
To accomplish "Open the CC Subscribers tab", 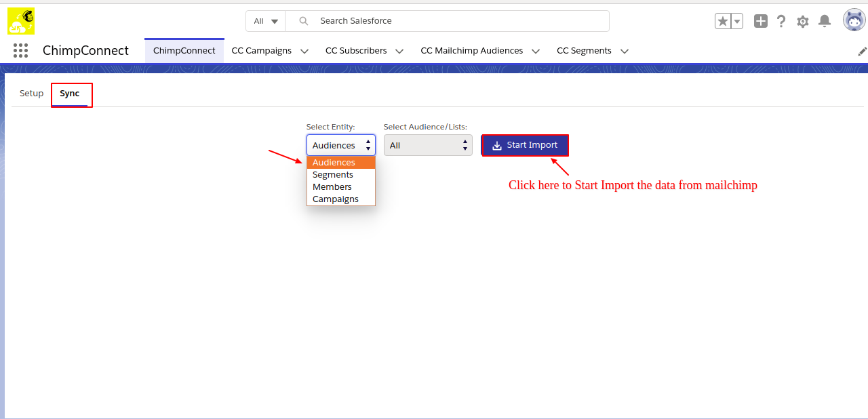I will [x=356, y=51].
